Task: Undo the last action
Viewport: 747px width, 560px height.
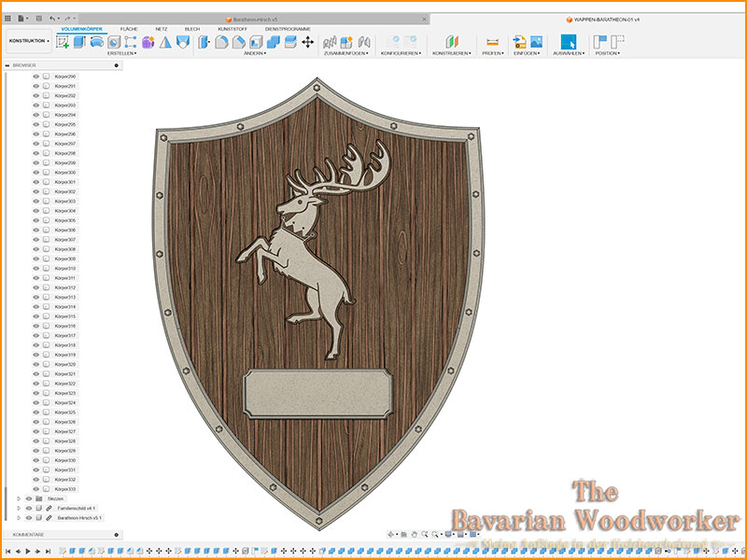Action: pyautogui.click(x=52, y=19)
